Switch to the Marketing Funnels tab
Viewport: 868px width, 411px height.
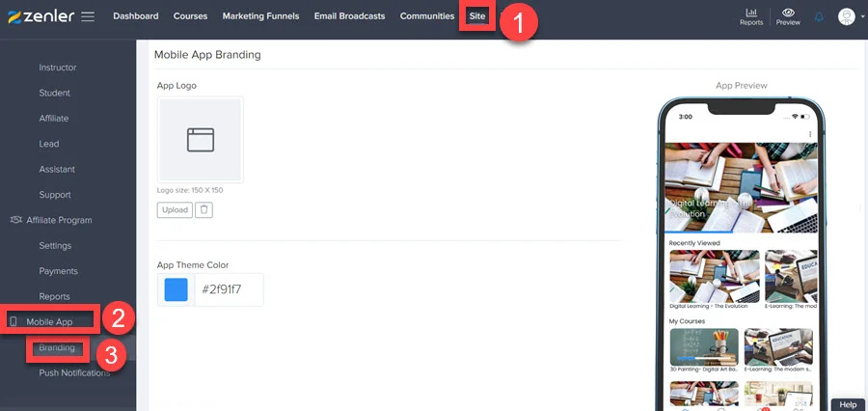click(260, 16)
